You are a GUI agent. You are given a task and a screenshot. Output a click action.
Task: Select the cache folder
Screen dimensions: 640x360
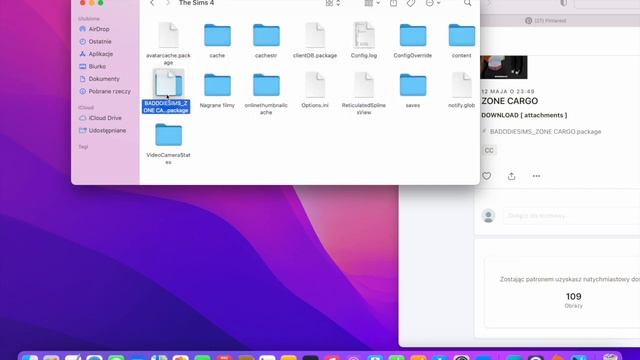point(217,40)
